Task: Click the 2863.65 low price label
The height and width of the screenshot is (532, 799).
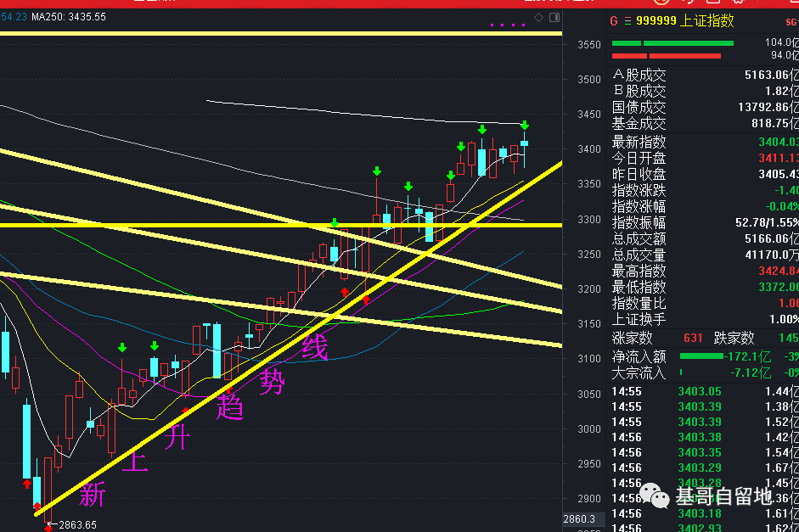Action: pyautogui.click(x=78, y=525)
